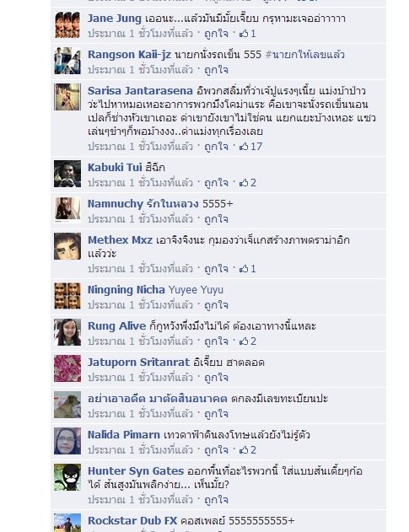Open the thumbs-up like count on Sarisa Jantarasena's comment
Viewport: 409px width, 532px height.
[250, 147]
